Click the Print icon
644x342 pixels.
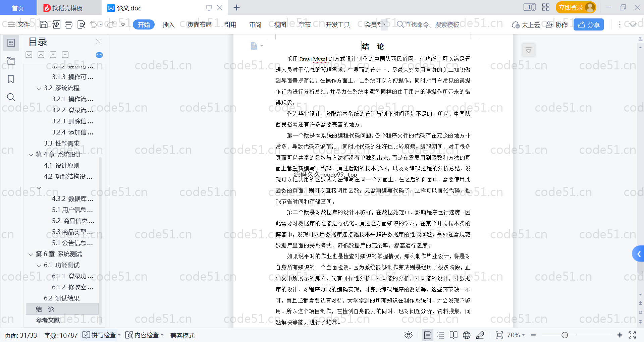pos(69,24)
